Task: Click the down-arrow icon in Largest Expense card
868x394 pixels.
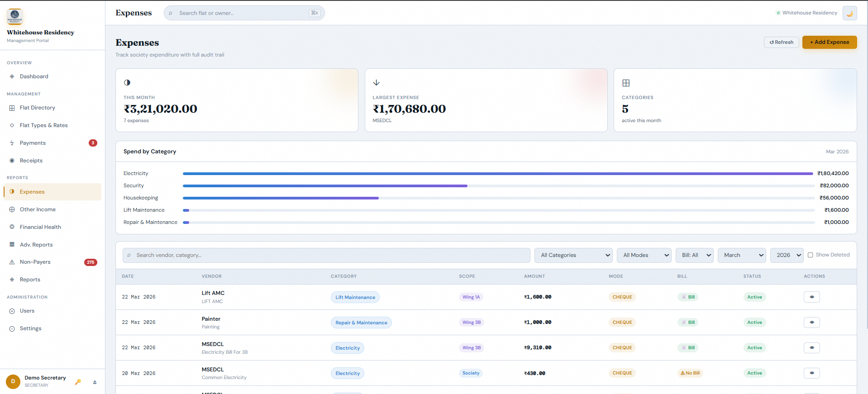Action: (x=376, y=83)
